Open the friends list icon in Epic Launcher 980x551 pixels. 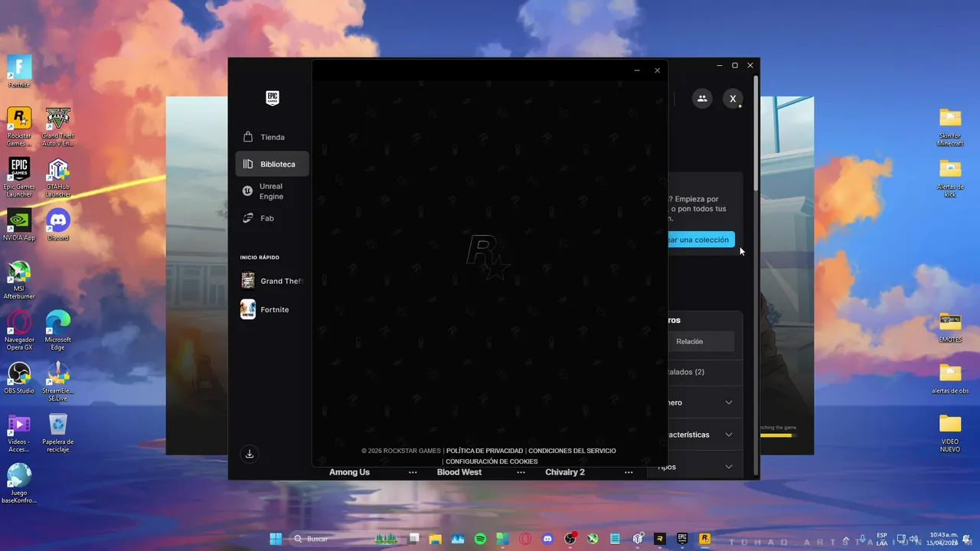[x=702, y=98]
